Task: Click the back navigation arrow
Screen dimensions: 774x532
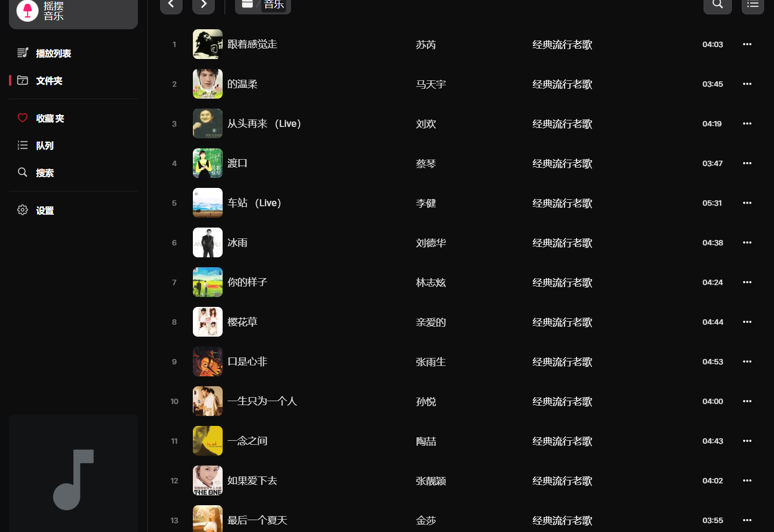Action: (x=171, y=5)
